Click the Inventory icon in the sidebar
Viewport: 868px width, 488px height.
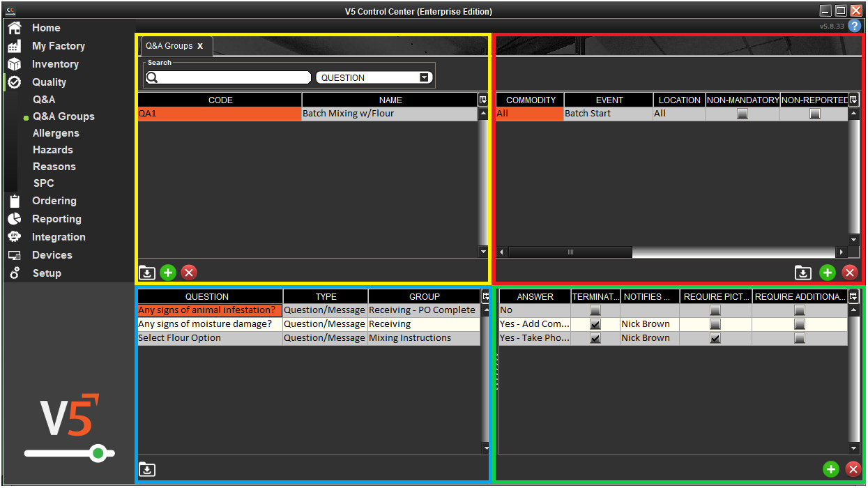point(14,64)
